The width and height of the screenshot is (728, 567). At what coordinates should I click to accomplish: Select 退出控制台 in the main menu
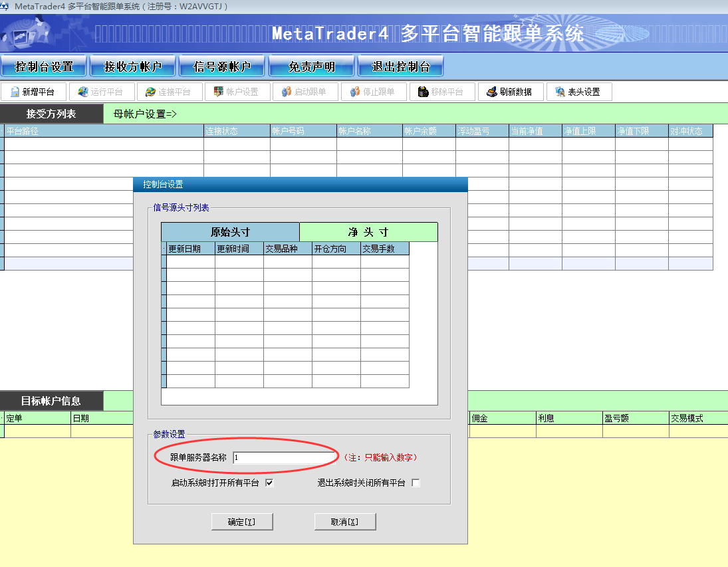coord(401,66)
